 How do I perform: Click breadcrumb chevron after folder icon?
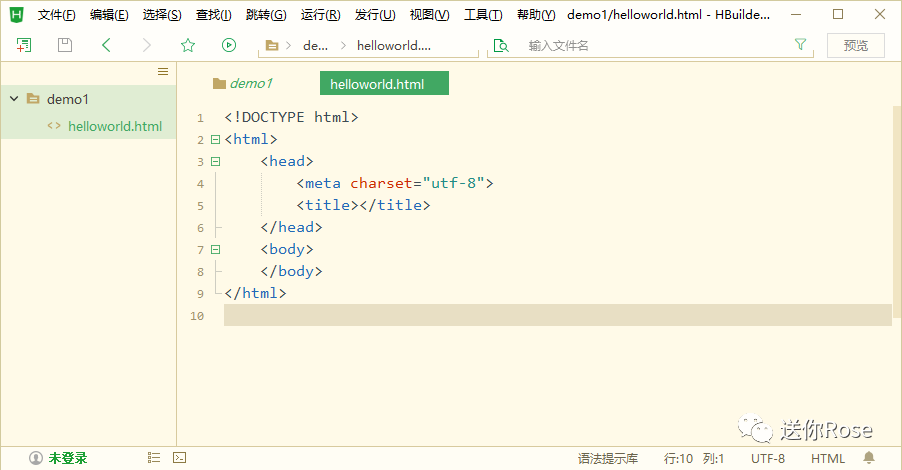click(288, 45)
